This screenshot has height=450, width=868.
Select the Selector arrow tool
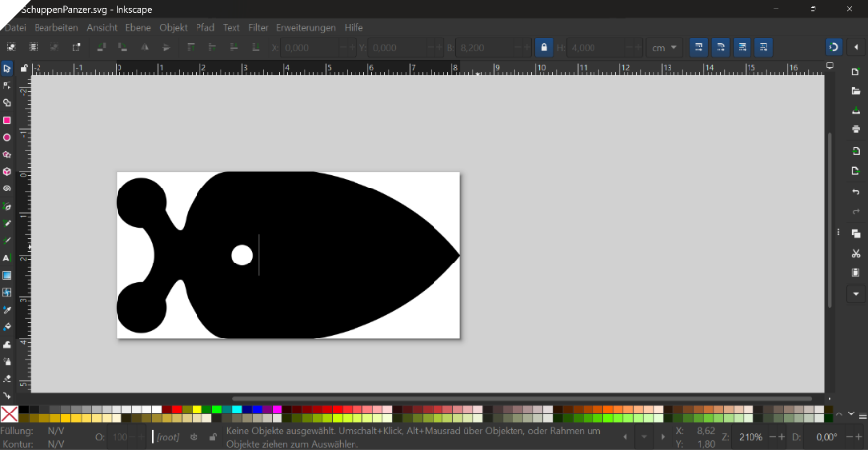(x=7, y=69)
